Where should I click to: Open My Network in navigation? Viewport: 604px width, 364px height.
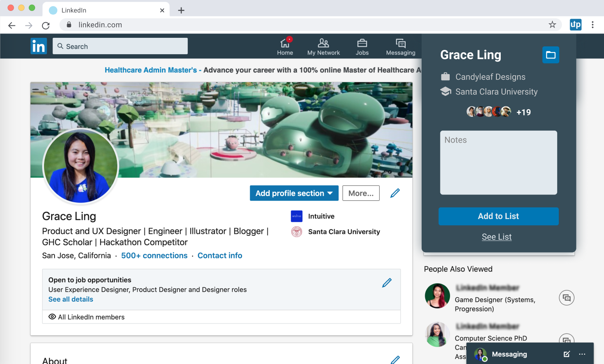tap(323, 47)
